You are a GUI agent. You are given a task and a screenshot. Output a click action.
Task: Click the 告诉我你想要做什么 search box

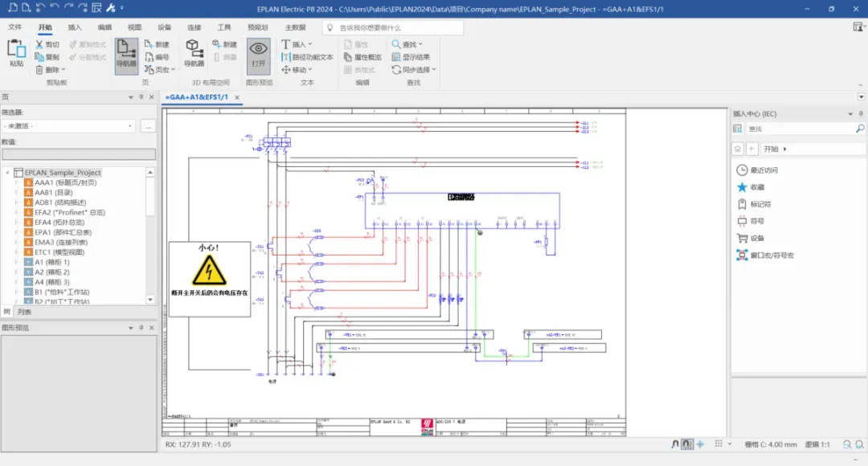click(x=392, y=27)
